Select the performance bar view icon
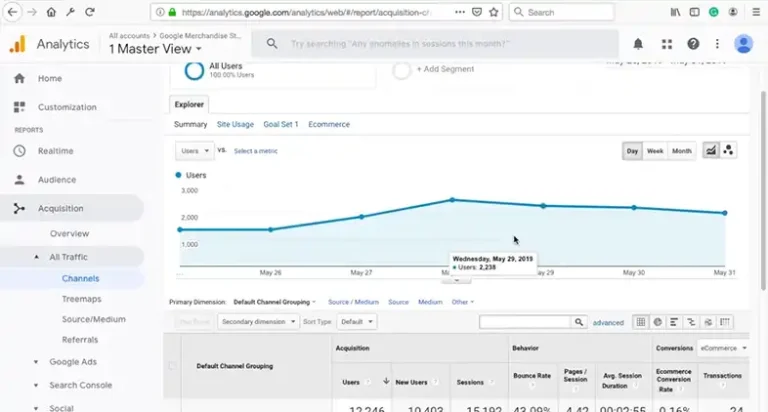Image resolution: width=768 pixels, height=412 pixels. [x=674, y=322]
